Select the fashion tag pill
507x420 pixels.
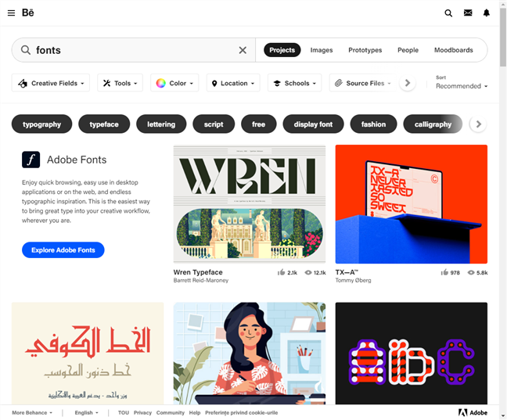pos(373,124)
